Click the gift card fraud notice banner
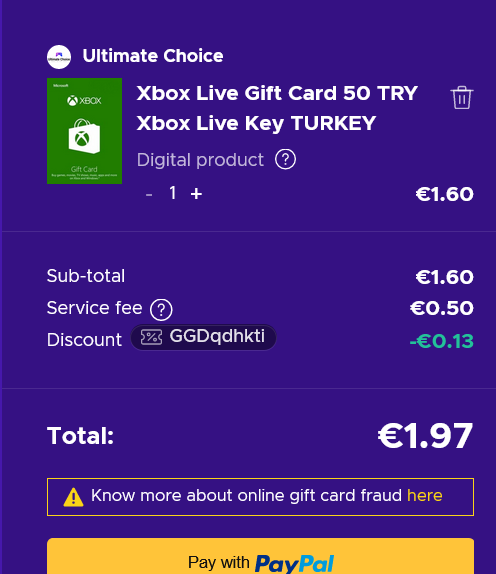The image size is (496, 574). click(260, 497)
